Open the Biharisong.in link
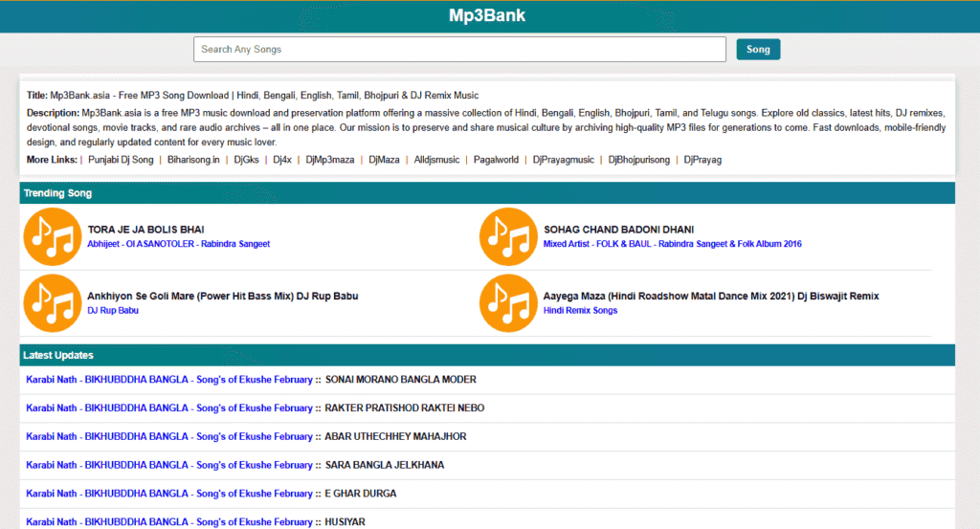Image resolution: width=980 pixels, height=529 pixels. (194, 160)
